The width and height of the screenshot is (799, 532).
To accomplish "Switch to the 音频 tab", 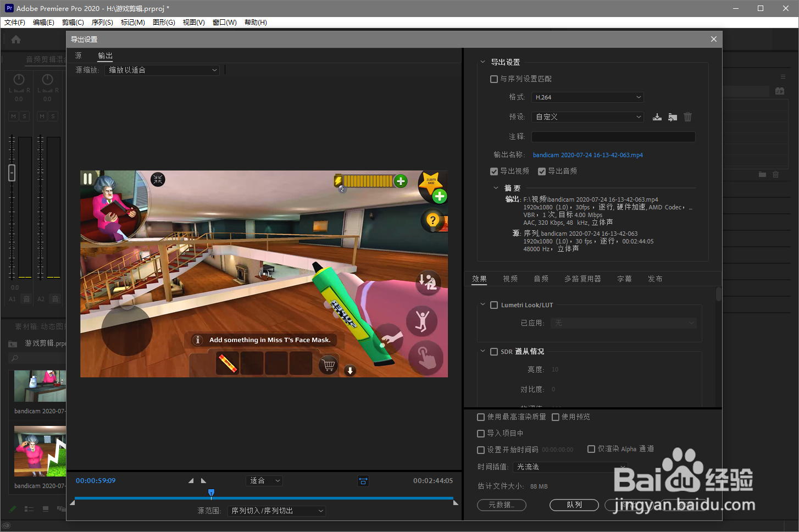I will tap(541, 279).
